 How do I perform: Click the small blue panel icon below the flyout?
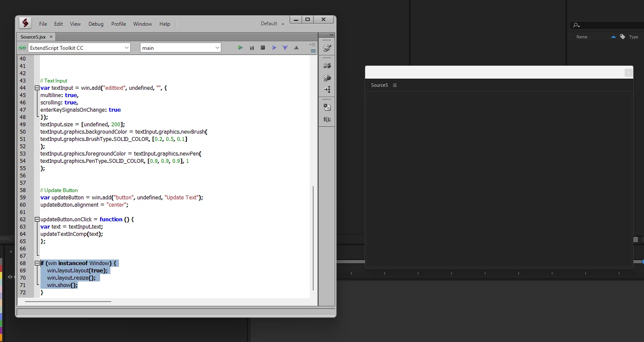pyautogui.click(x=313, y=51)
